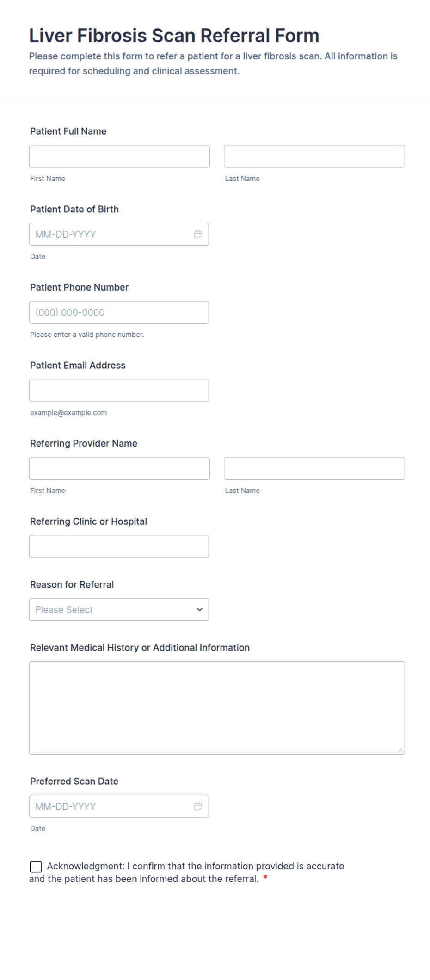This screenshot has height=980, width=430.
Task: Open calendar icon for Patient Date of Birth
Action: [x=198, y=235]
